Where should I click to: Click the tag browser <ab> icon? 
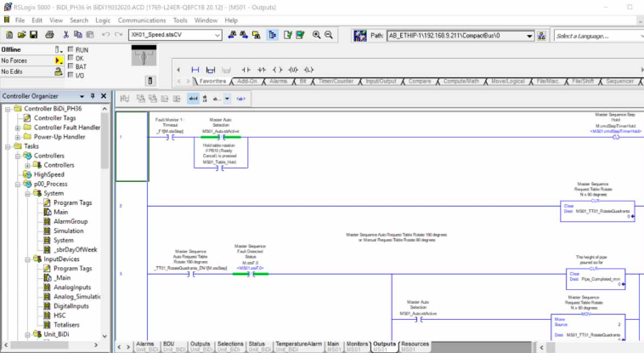click(x=241, y=99)
